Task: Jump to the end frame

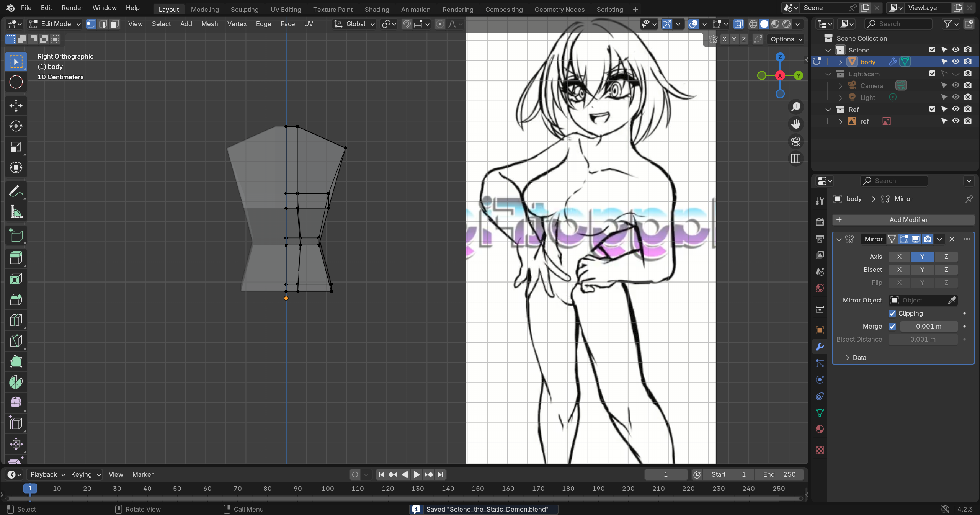Action: click(441, 475)
